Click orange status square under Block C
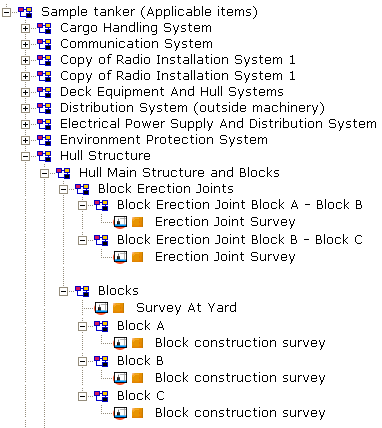Viewport: 382px width, 428px height. coord(138,413)
